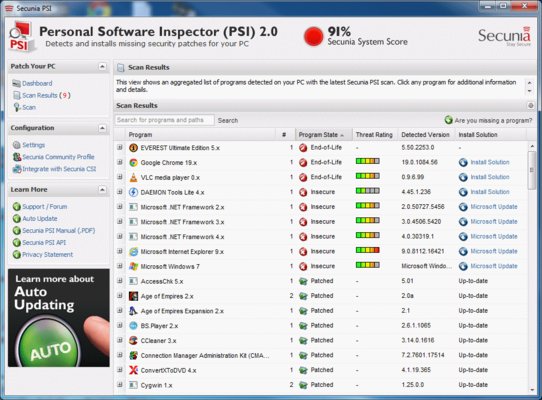Viewport: 542px width, 400px height.
Task: Click the search for programs and paths field
Action: pyautogui.click(x=165, y=120)
